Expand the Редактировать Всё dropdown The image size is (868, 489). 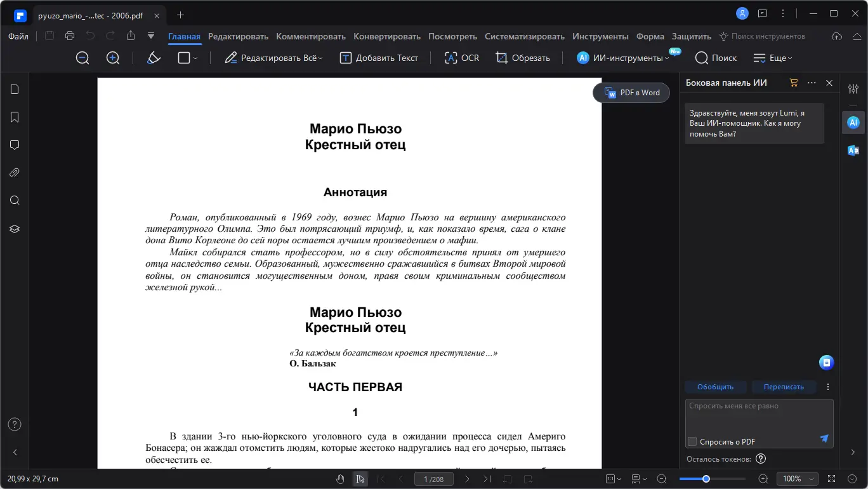tap(322, 58)
